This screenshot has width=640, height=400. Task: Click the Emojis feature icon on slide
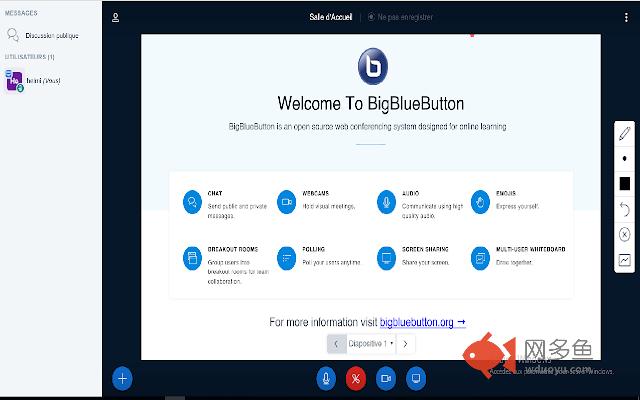tap(480, 202)
